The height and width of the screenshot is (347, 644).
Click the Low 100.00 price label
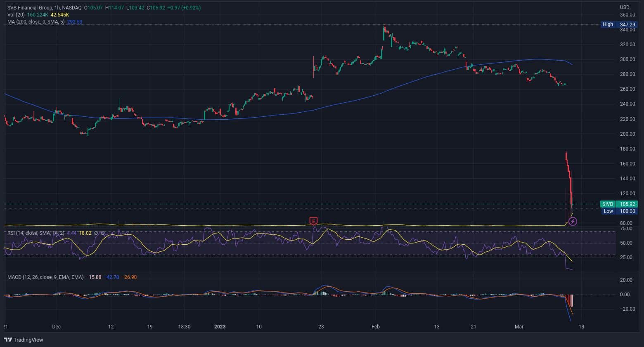tap(618, 211)
